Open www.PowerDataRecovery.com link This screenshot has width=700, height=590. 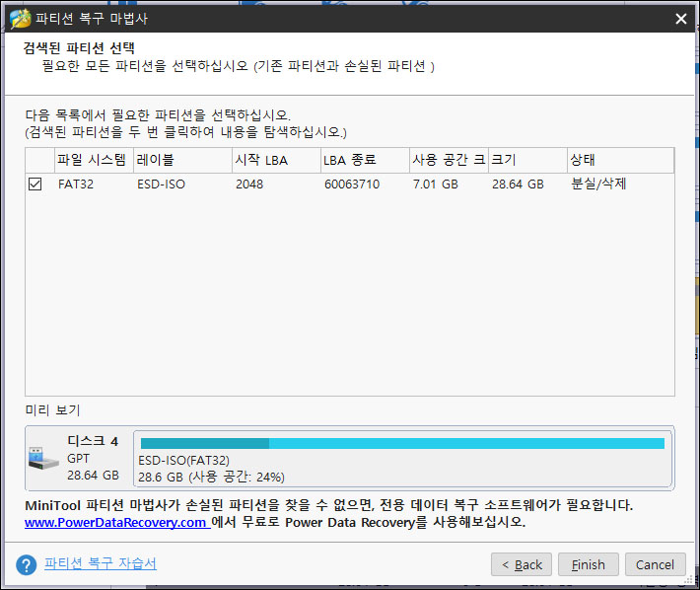(x=117, y=522)
